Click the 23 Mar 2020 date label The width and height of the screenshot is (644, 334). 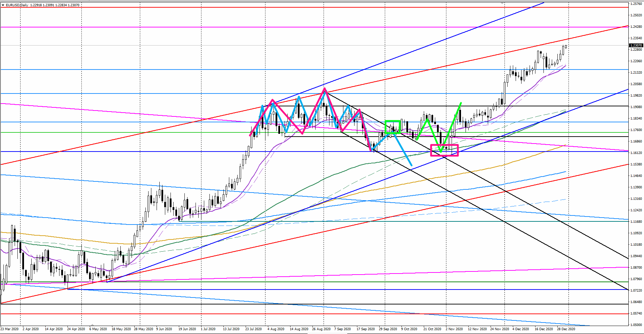coord(10,329)
